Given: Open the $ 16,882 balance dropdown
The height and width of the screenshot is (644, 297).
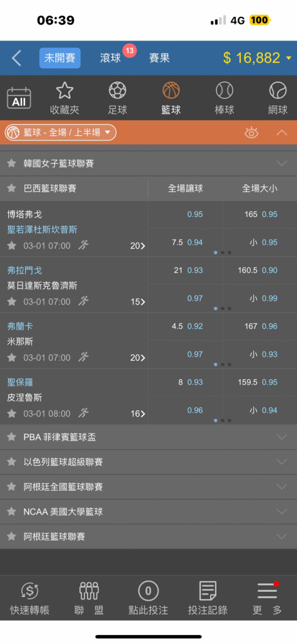Looking at the screenshot, I should 258,58.
